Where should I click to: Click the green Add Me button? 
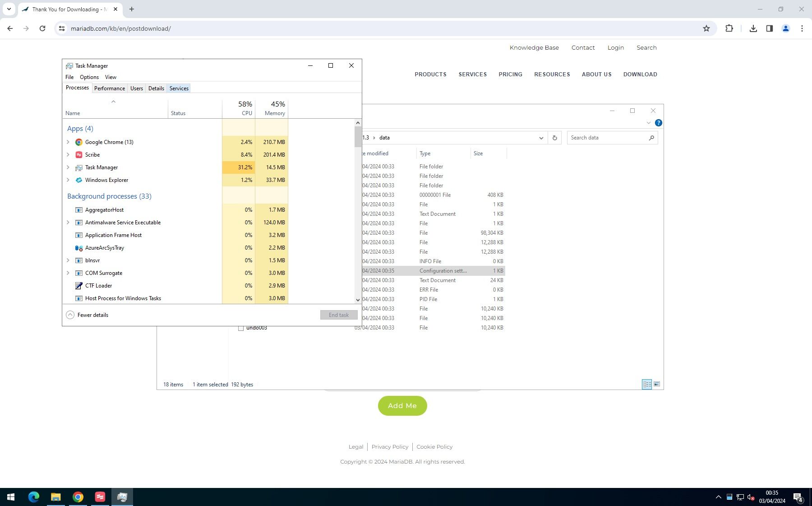[x=402, y=406]
